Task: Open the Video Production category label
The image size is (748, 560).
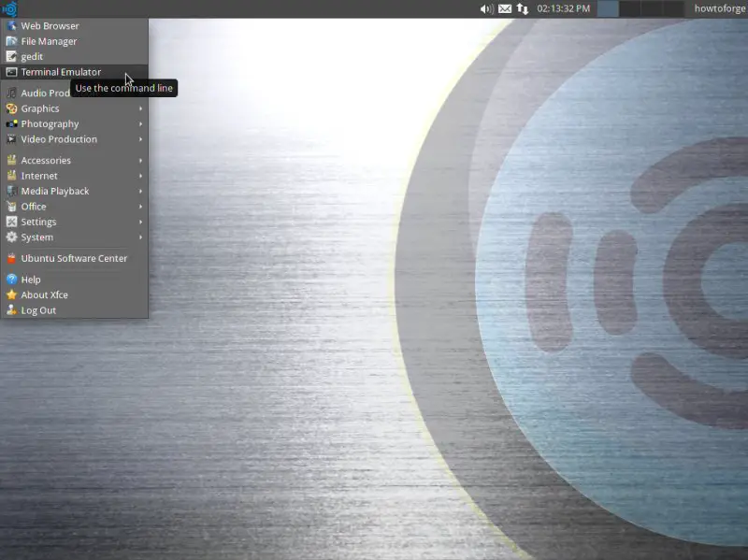Action: point(59,139)
